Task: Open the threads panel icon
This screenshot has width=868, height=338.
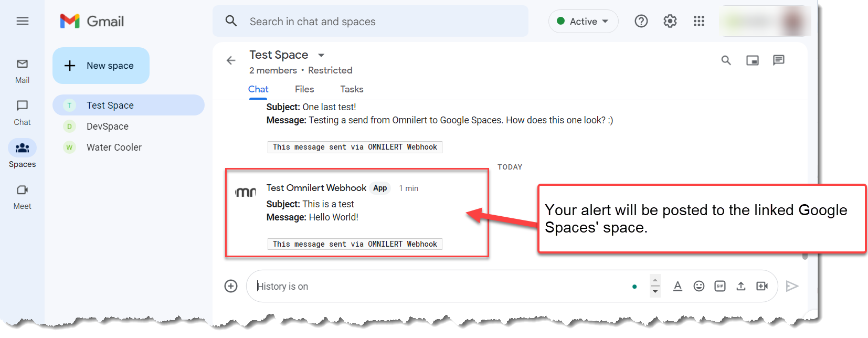Action: [x=778, y=60]
